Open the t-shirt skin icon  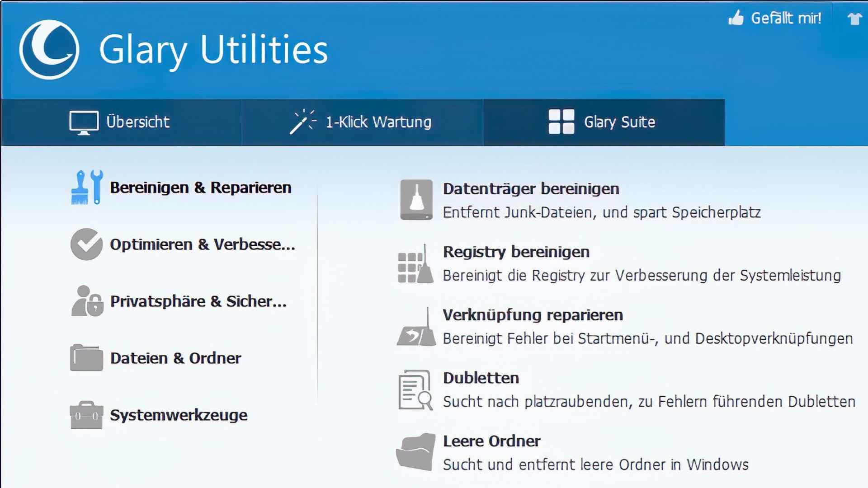click(854, 19)
